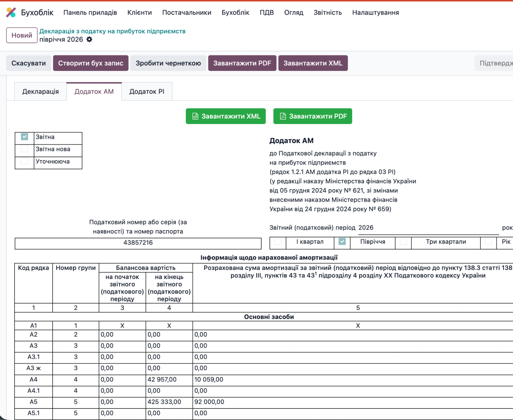Open the Панель приладів menu
The image size is (513, 420).
pyautogui.click(x=90, y=13)
